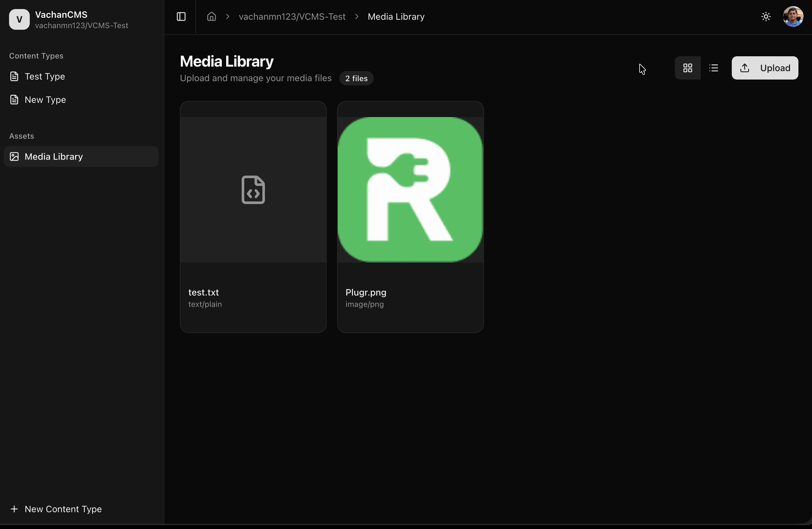The width and height of the screenshot is (812, 529).
Task: Open the Plugr.png image thumbnail
Action: coord(410,189)
